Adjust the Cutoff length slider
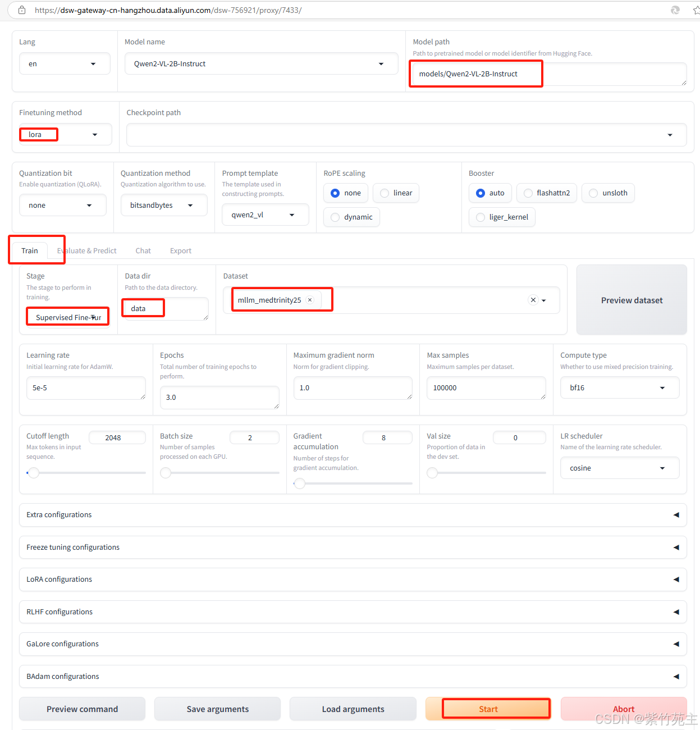The width and height of the screenshot is (700, 730). pyautogui.click(x=86, y=473)
